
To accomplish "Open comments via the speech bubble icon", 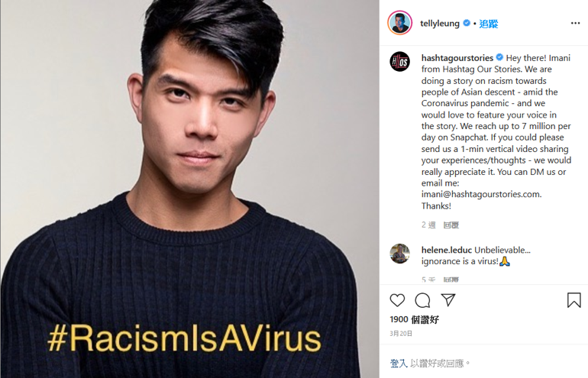I will (x=422, y=300).
